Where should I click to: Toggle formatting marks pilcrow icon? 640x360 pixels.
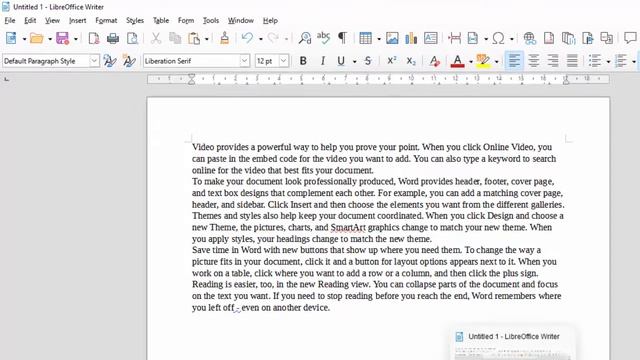pos(342,38)
